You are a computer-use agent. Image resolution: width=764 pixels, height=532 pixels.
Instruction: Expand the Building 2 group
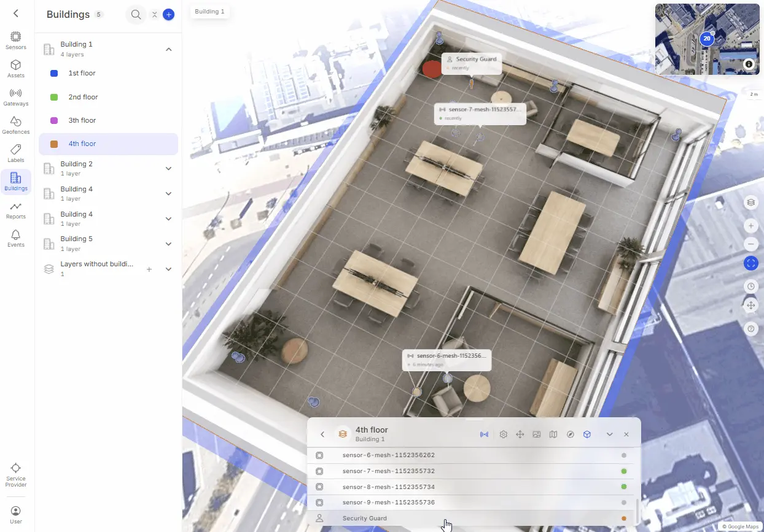click(169, 169)
